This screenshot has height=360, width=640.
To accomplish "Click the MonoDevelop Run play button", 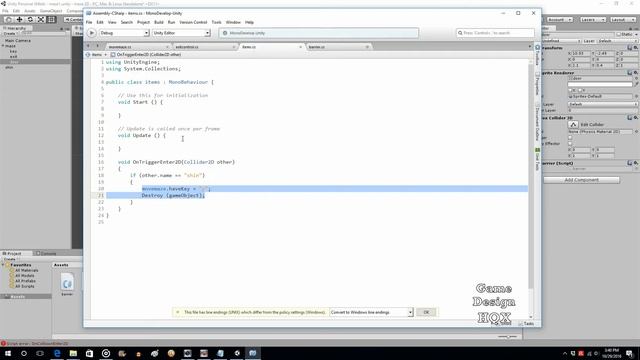I will pyautogui.click(x=91, y=33).
